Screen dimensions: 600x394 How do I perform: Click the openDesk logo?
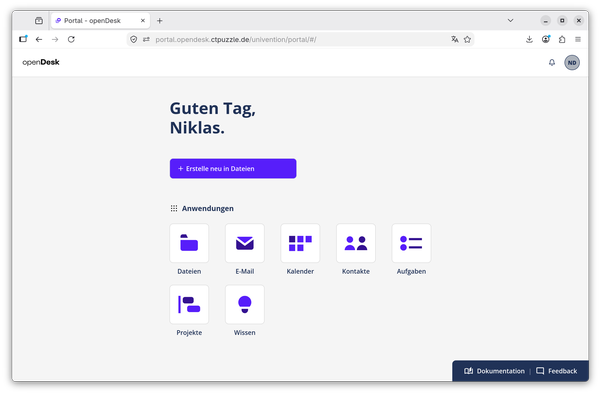click(x=41, y=62)
